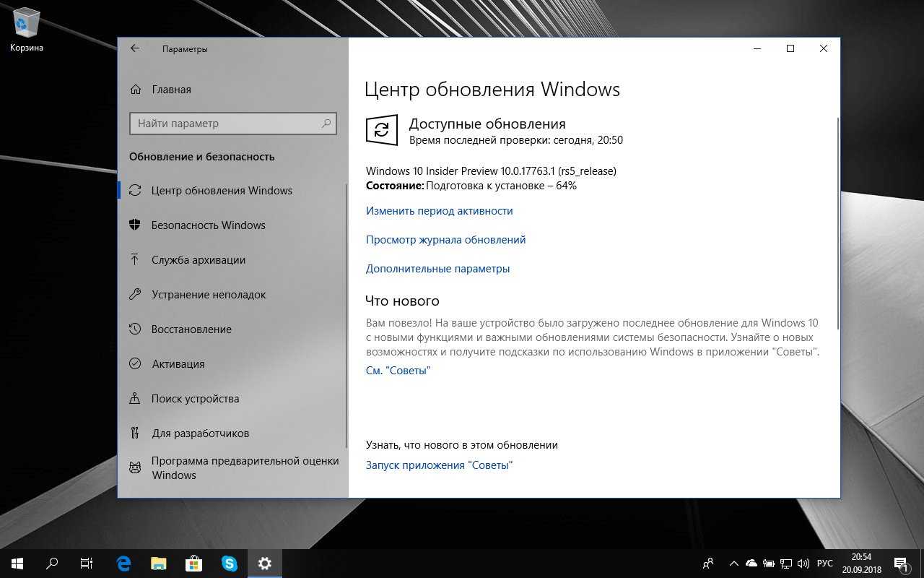Click the back arrow in Settings
Viewport: 924px width, 578px height.
pos(135,48)
